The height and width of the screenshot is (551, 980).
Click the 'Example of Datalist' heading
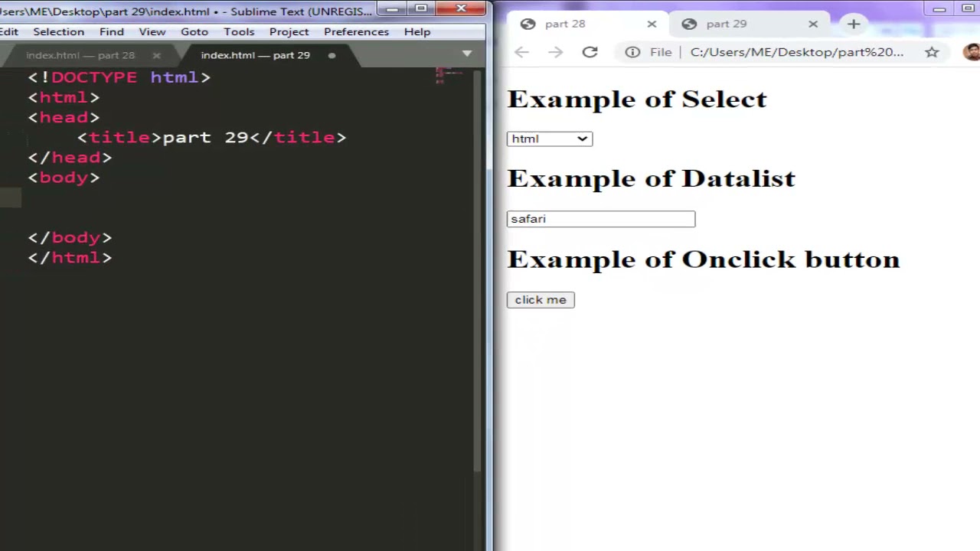pos(651,178)
